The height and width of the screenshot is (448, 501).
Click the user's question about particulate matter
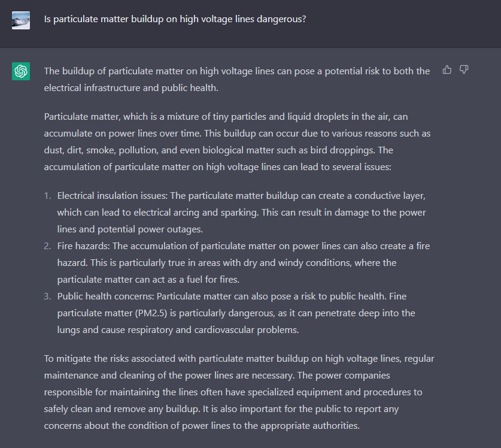175,19
